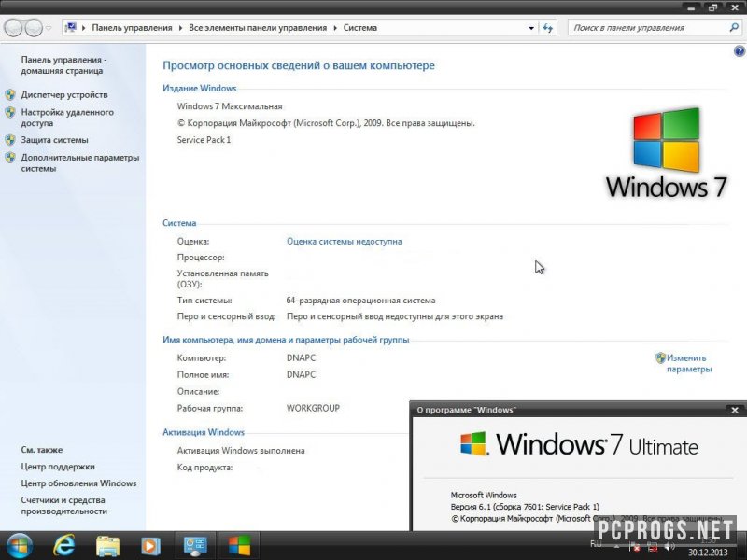Viewport: 747px width, 560px height.
Task: Refresh the System page
Action: coord(548,28)
